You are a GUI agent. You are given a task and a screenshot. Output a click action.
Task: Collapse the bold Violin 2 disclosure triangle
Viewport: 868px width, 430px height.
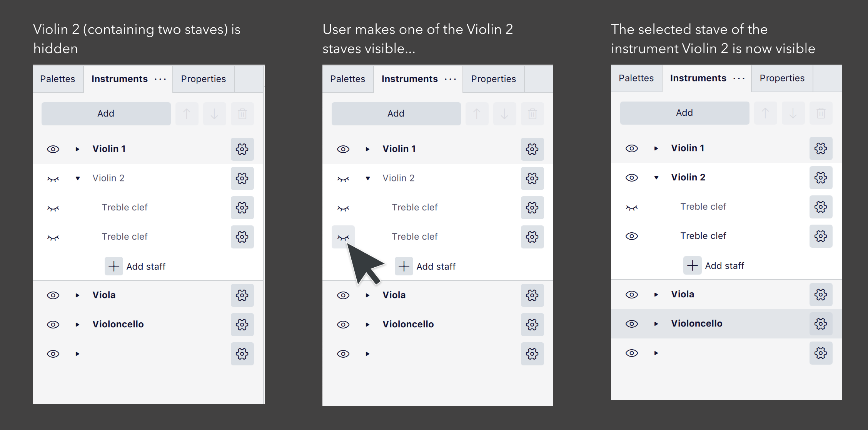656,178
